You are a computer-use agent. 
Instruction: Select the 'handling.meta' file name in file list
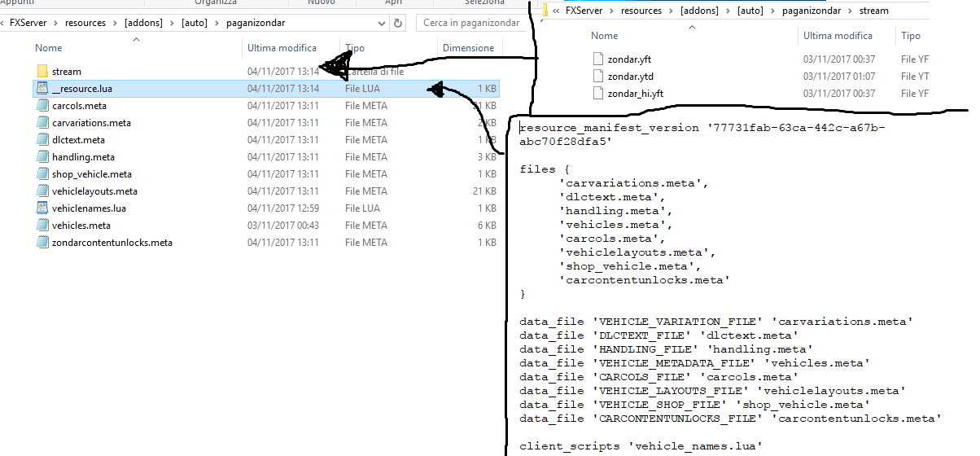coord(83,157)
